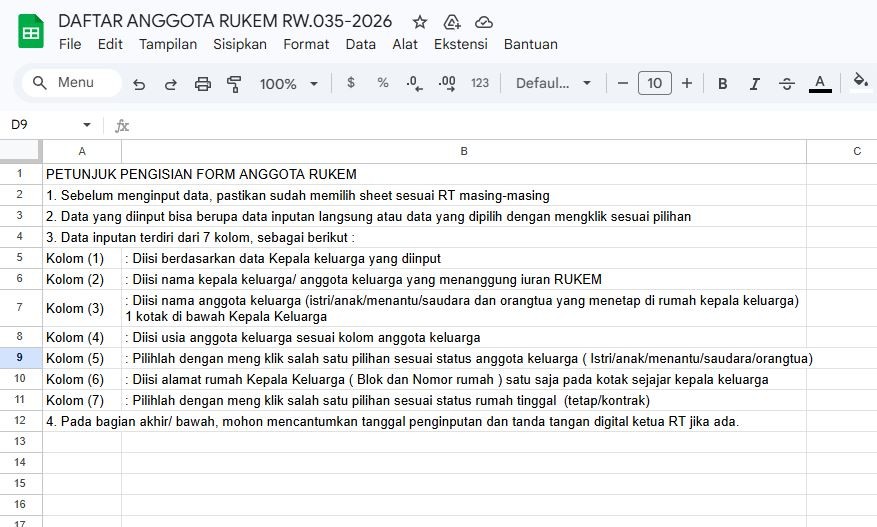Click cell mentioning status rumah tinggal (tetap/kontrak)
This screenshot has height=527, width=877.
[464, 400]
